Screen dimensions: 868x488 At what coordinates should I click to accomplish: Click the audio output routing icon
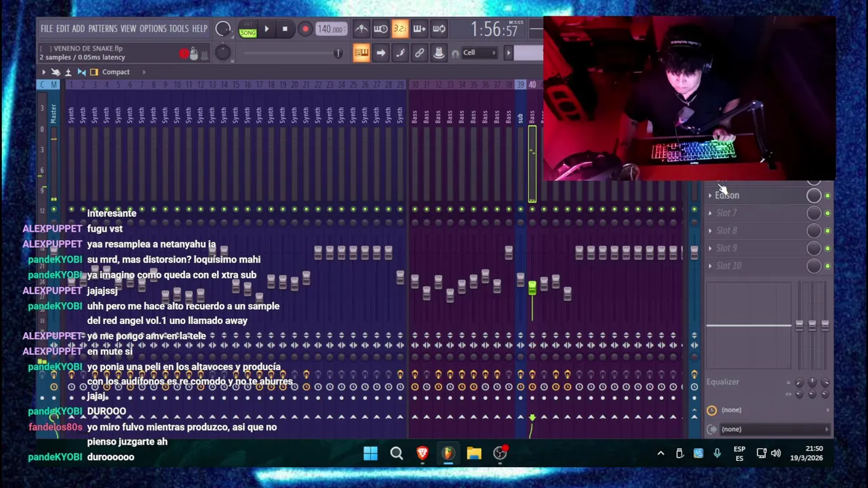click(711, 429)
